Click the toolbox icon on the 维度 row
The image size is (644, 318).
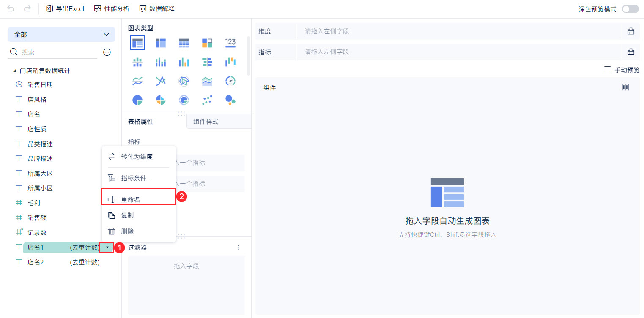pos(631,31)
